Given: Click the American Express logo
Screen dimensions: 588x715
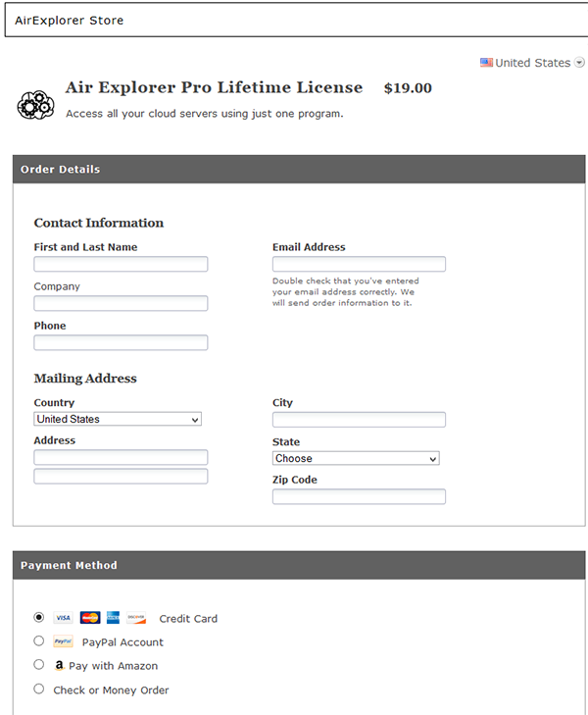Looking at the screenshot, I should click(x=113, y=618).
